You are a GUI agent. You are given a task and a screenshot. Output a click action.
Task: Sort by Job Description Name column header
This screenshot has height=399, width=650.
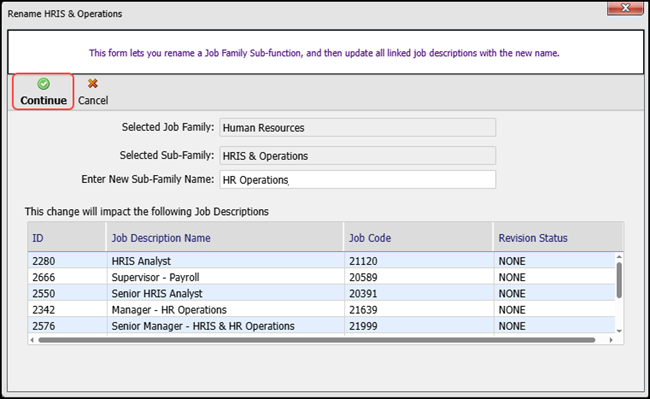[x=225, y=238]
